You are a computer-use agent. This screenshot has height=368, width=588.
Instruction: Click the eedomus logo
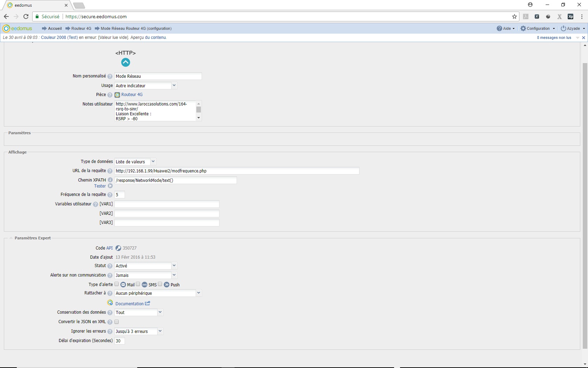[x=17, y=28]
